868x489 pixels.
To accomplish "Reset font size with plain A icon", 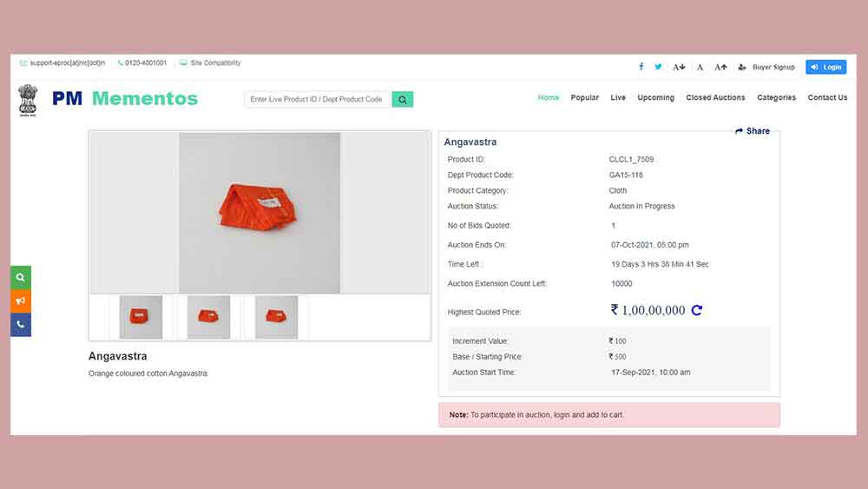I will (x=700, y=67).
